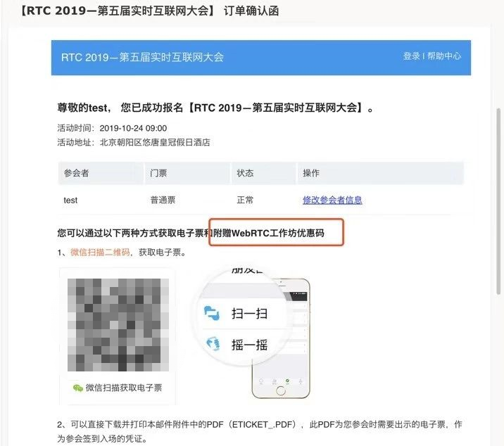This screenshot has width=504, height=446.
Task: Click the 摇一摇 label text
Action: point(249,345)
